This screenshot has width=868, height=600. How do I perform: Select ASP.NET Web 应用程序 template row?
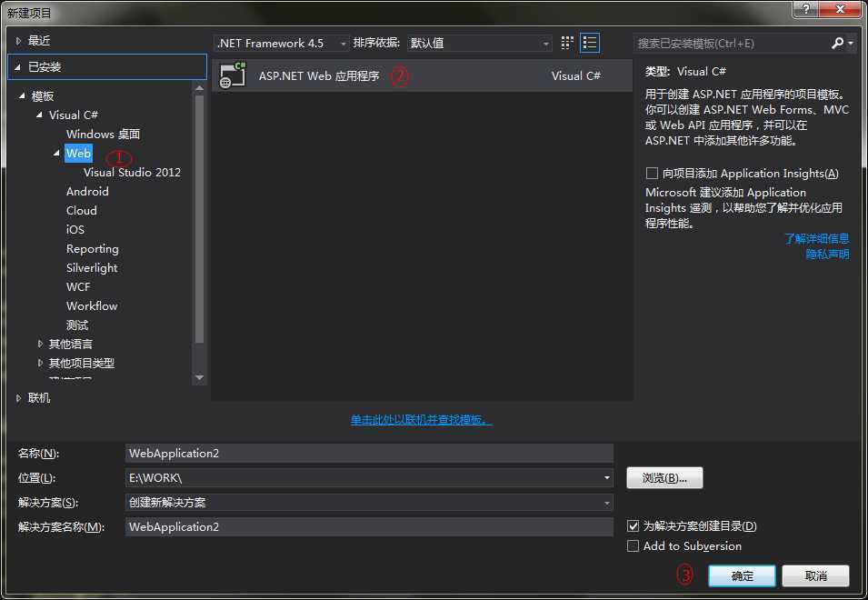point(422,75)
